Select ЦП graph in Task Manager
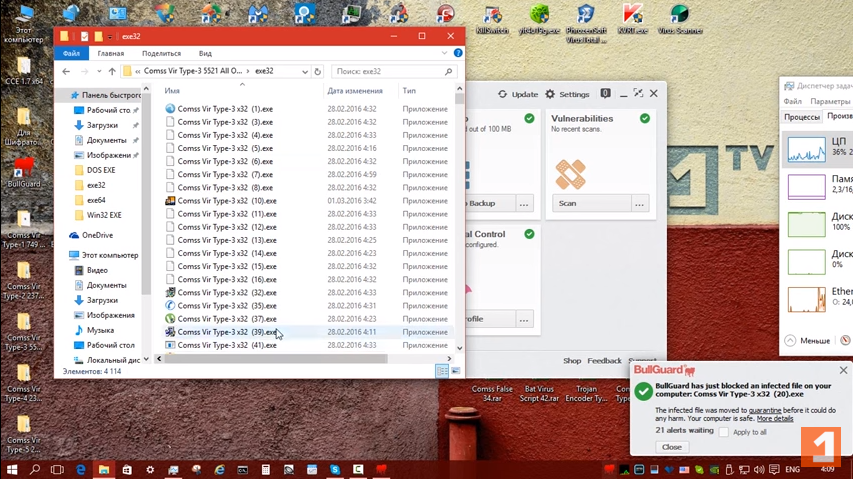The width and height of the screenshot is (853, 480). pos(806,149)
